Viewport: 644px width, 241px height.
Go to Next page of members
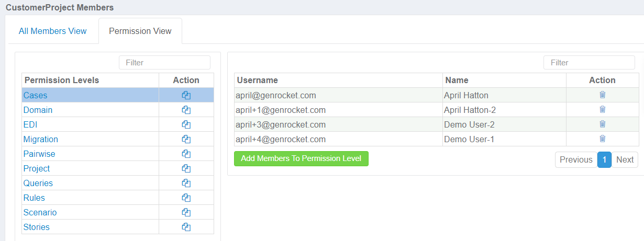point(625,159)
